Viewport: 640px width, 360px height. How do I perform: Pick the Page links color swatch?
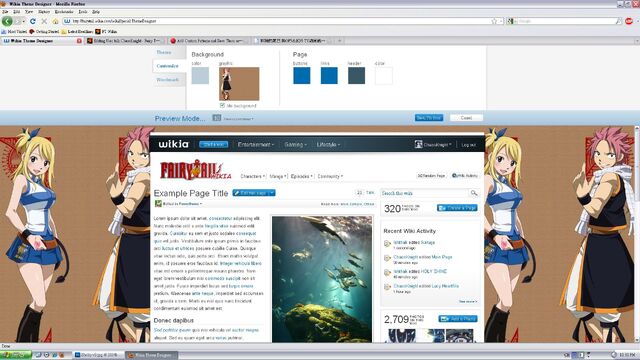pos(329,76)
